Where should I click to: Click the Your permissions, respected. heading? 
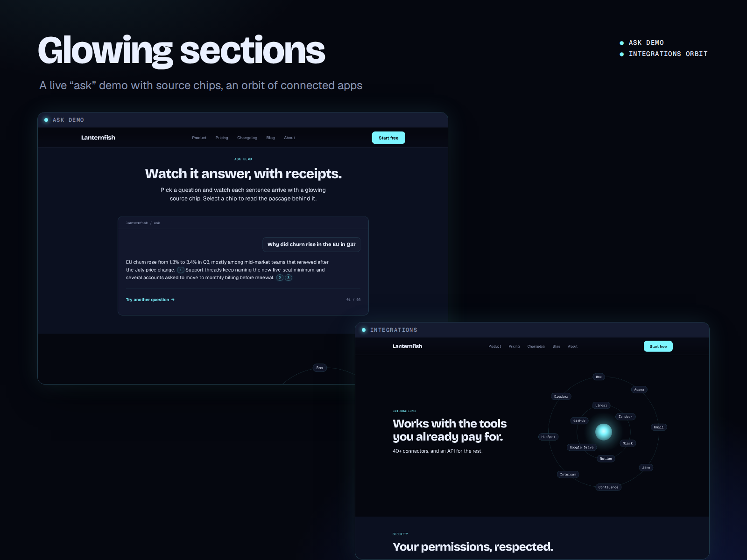tap(473, 546)
